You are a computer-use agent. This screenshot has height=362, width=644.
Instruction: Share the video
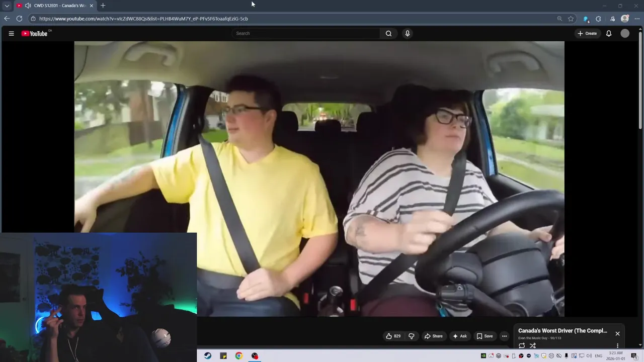pyautogui.click(x=434, y=336)
